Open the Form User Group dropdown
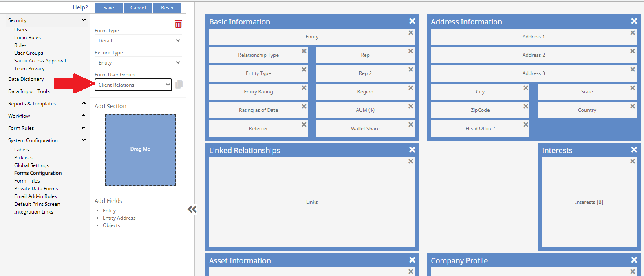Screen dimensions: 644x276 point(133,85)
